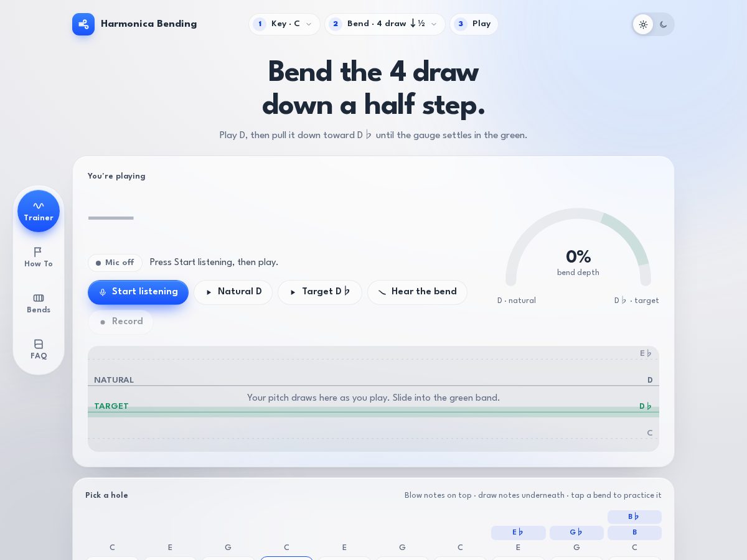The width and height of the screenshot is (747, 560).
Task: Play the Target D♭ reference note
Action: [x=320, y=292]
